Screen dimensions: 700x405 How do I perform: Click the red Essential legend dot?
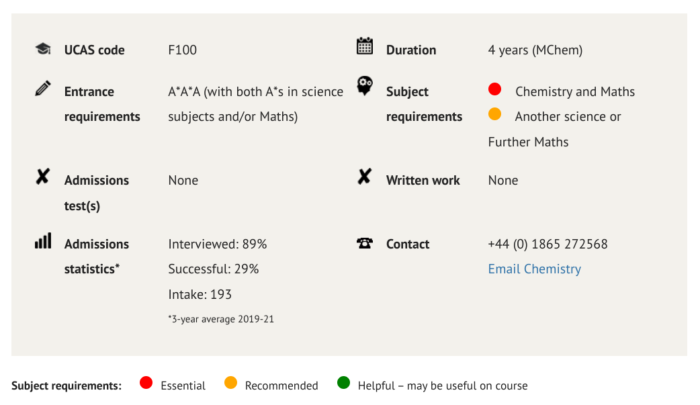146,383
